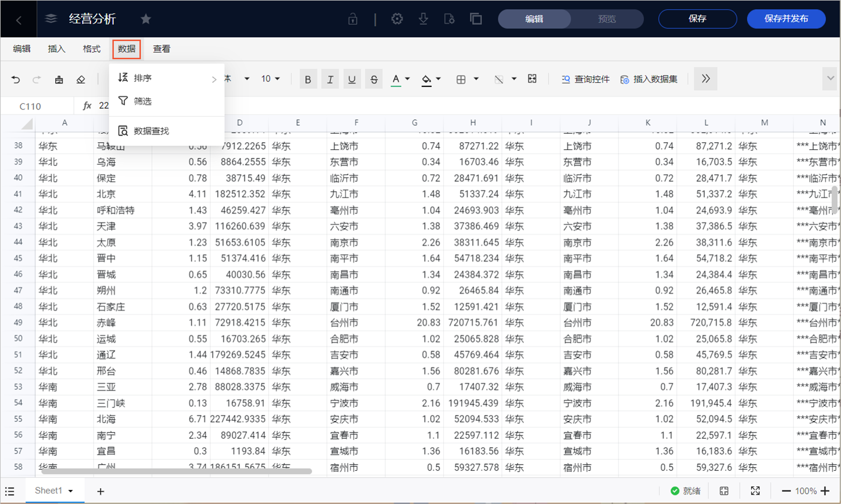This screenshot has height=504, width=841.
Task: Toggle bold formatting
Action: point(308,79)
